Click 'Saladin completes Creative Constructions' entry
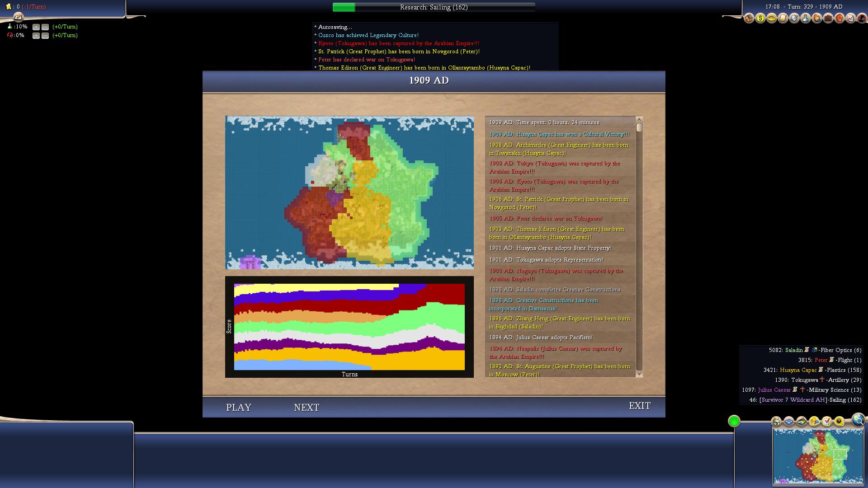Image resolution: width=868 pixels, height=488 pixels. (555, 290)
